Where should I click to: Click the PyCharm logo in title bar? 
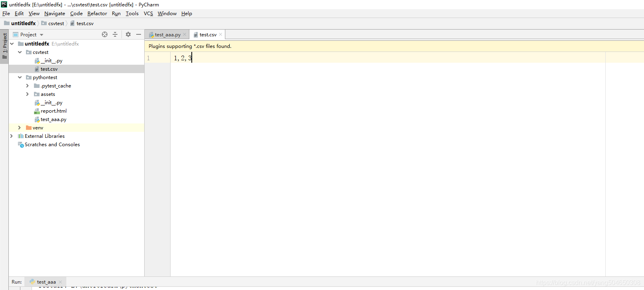(x=4, y=4)
